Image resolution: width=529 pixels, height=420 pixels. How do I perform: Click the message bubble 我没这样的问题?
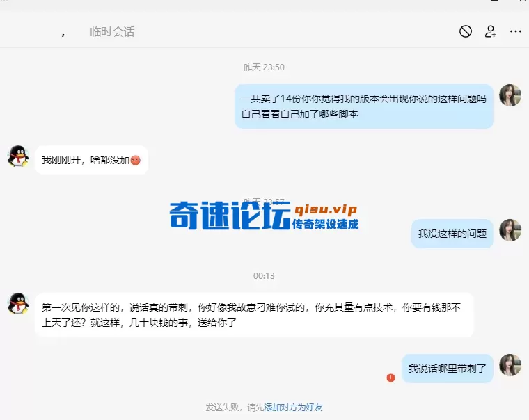(452, 234)
